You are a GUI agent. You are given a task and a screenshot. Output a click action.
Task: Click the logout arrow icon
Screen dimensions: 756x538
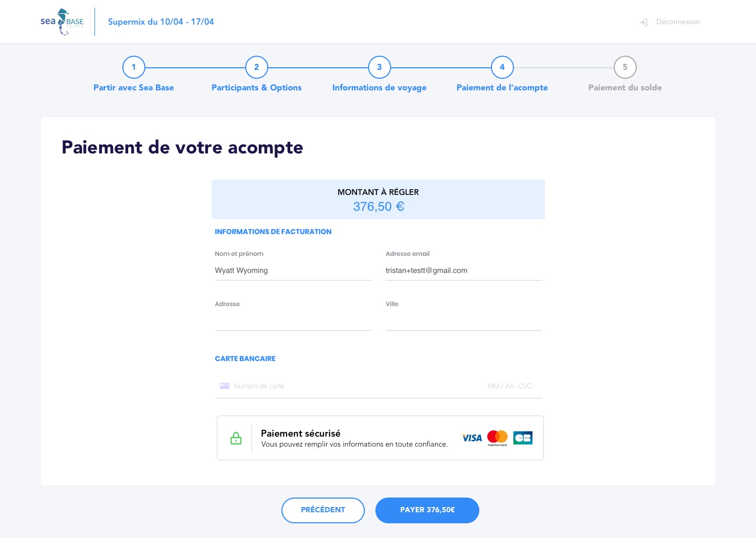point(643,22)
